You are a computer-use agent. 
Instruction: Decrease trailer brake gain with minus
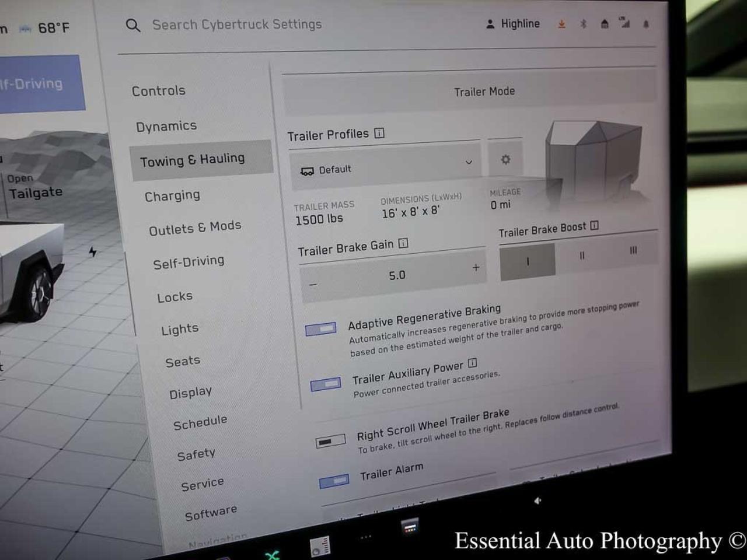pos(313,285)
